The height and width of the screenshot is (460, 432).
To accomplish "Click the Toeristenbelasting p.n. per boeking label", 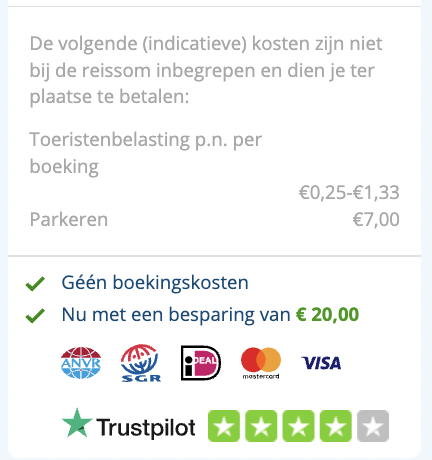I will click(x=146, y=153).
